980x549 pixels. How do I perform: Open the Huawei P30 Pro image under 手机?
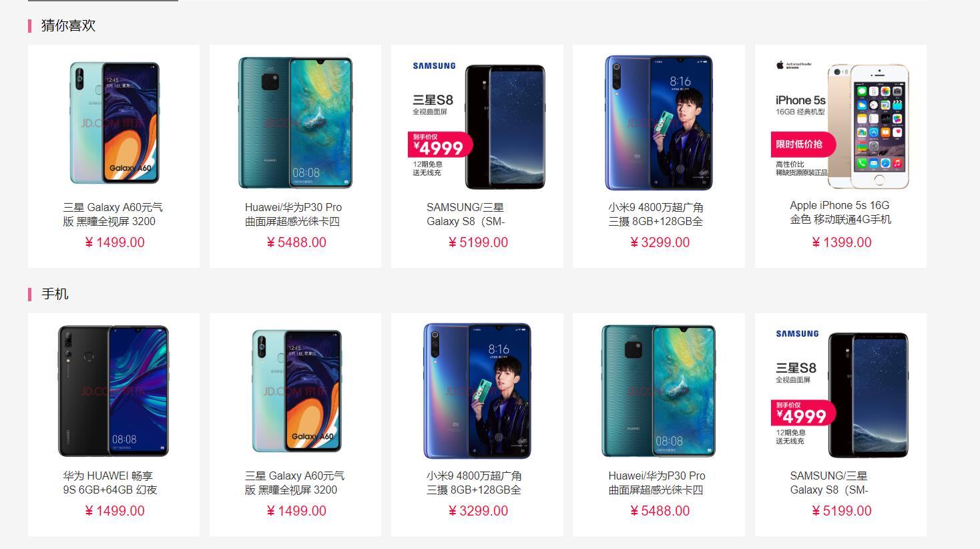tap(659, 391)
